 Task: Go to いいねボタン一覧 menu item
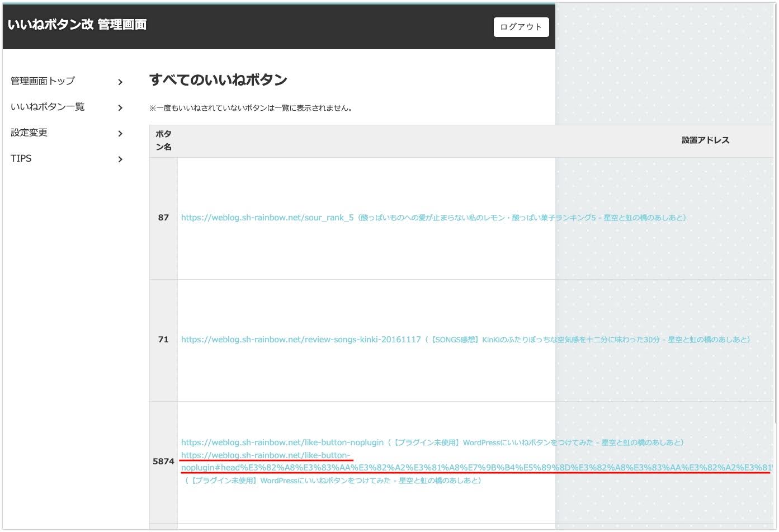pyautogui.click(x=48, y=107)
